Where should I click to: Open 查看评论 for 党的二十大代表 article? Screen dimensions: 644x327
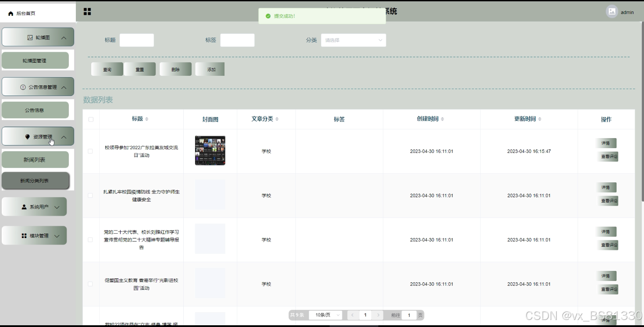(x=608, y=245)
